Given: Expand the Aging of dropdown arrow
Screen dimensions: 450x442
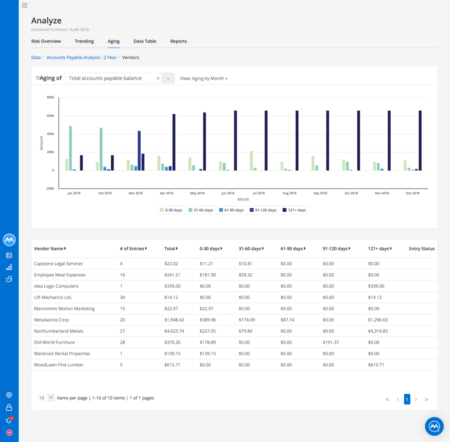Looking at the screenshot, I should [x=168, y=78].
